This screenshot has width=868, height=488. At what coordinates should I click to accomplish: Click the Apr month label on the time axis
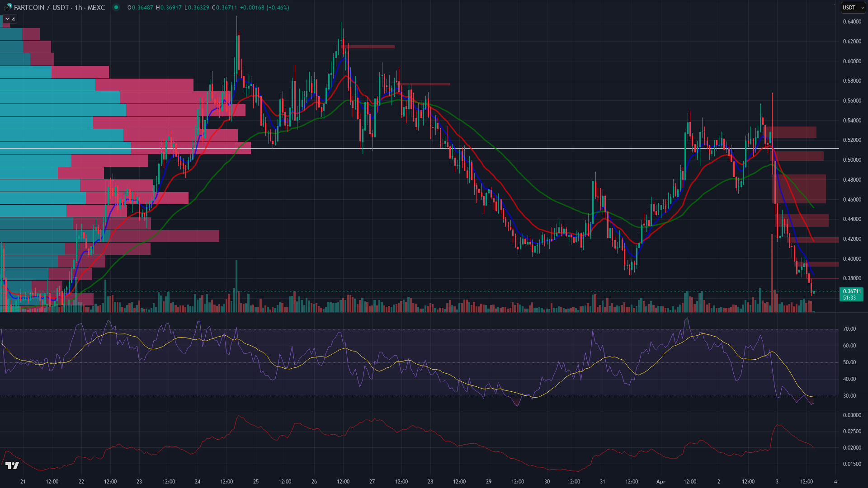click(x=661, y=482)
